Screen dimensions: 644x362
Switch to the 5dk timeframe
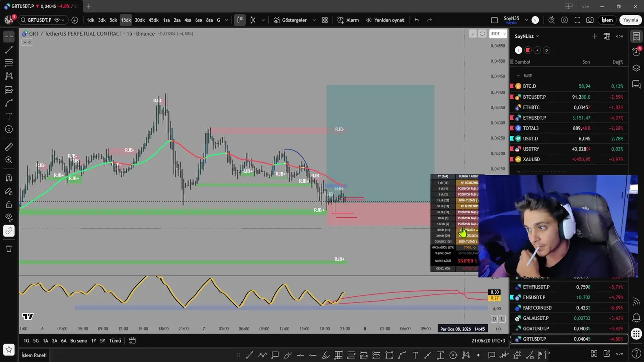(113, 20)
